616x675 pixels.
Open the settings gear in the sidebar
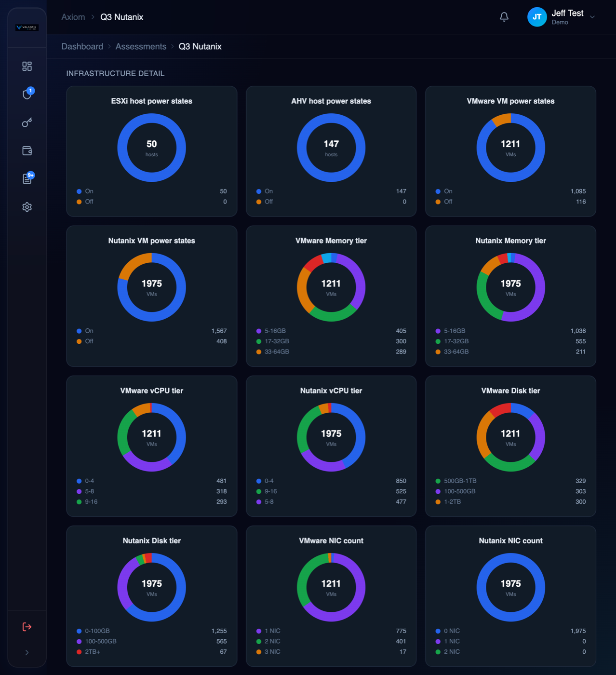[x=27, y=207]
